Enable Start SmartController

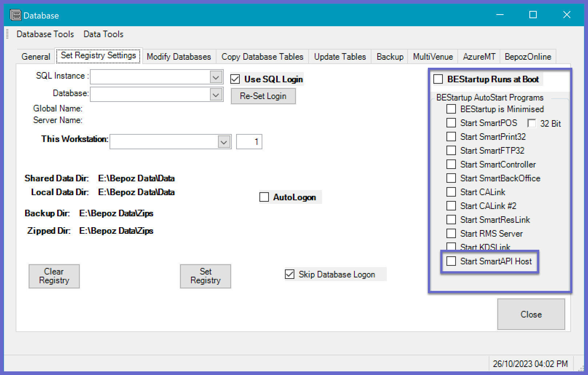click(x=451, y=164)
